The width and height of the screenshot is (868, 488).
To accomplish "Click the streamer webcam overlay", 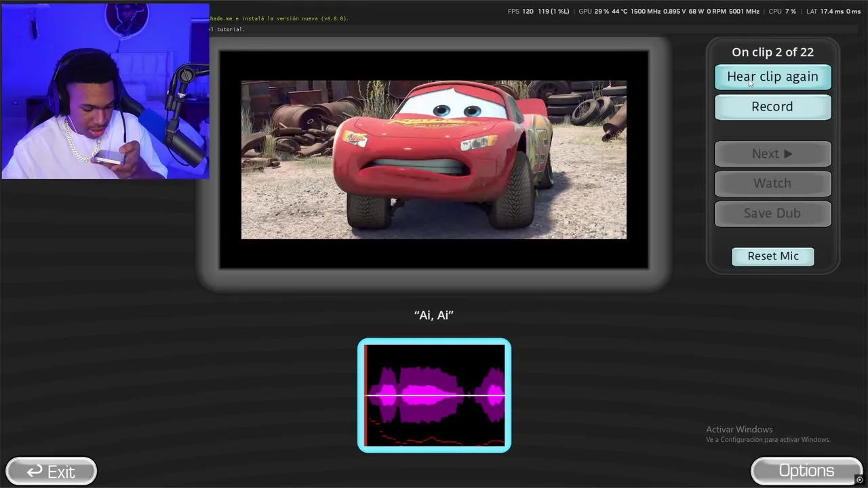I will point(105,91).
